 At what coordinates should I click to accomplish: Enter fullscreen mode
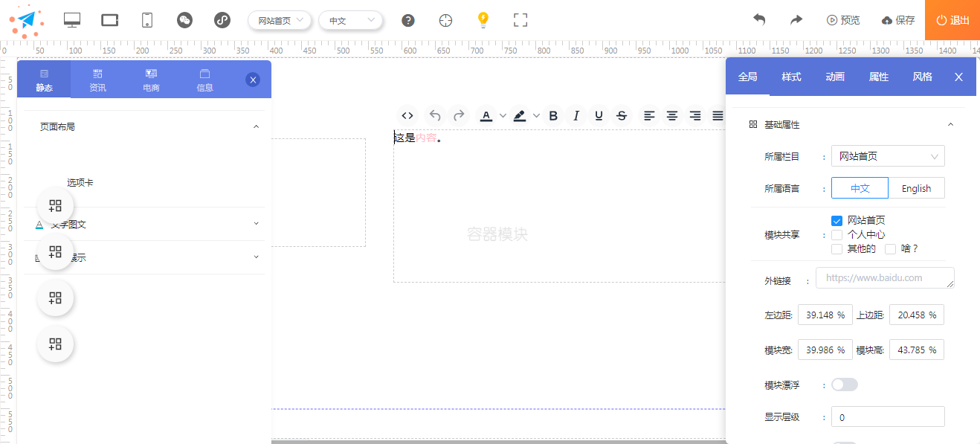(520, 20)
